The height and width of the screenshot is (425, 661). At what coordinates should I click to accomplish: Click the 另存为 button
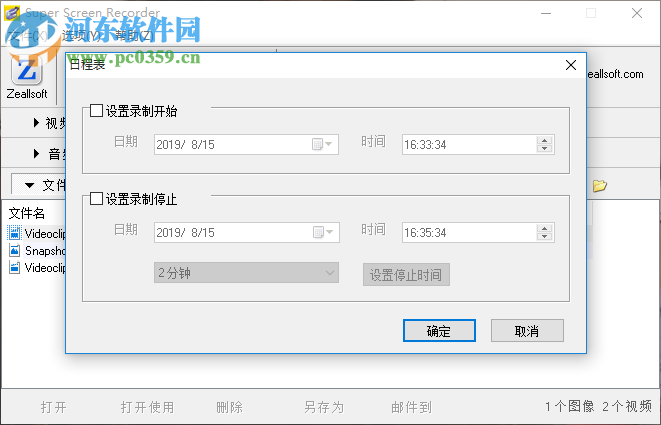(324, 407)
